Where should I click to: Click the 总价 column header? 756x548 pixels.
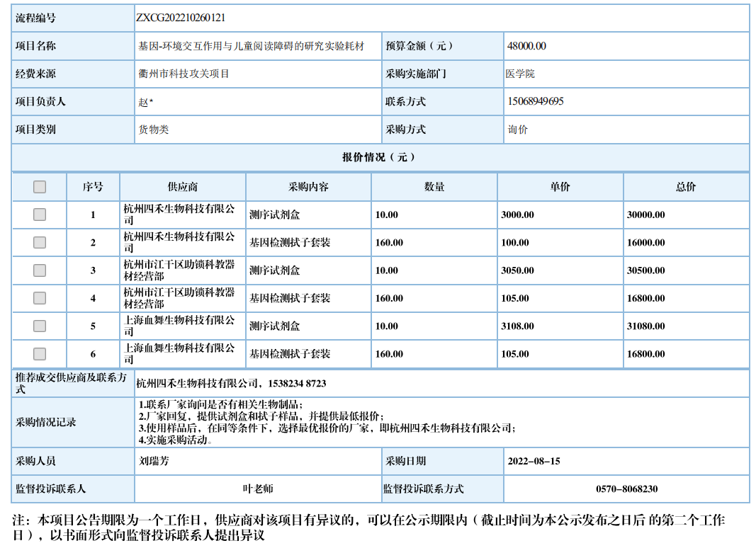point(686,187)
